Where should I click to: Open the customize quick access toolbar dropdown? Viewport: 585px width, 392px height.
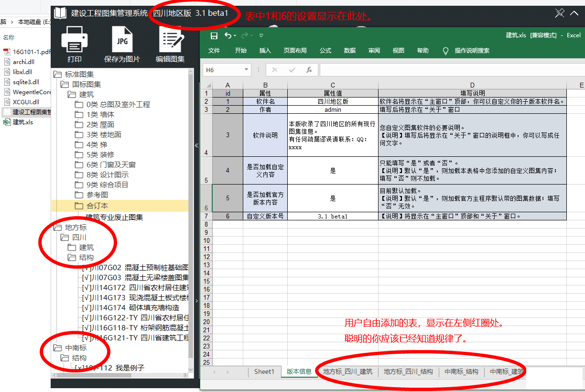(261, 36)
